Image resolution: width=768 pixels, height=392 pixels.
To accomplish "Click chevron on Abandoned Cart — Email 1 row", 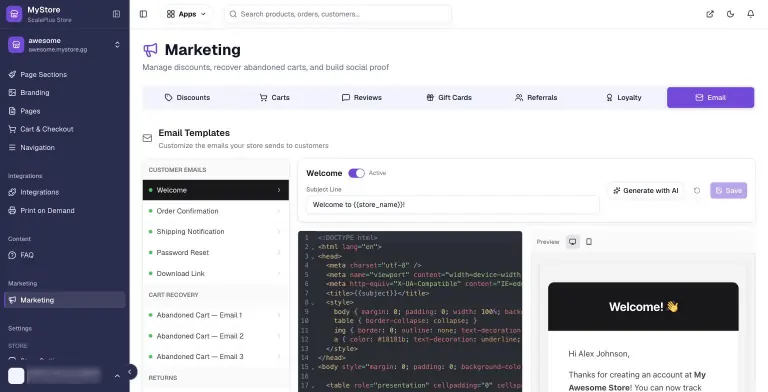I will 279,315.
